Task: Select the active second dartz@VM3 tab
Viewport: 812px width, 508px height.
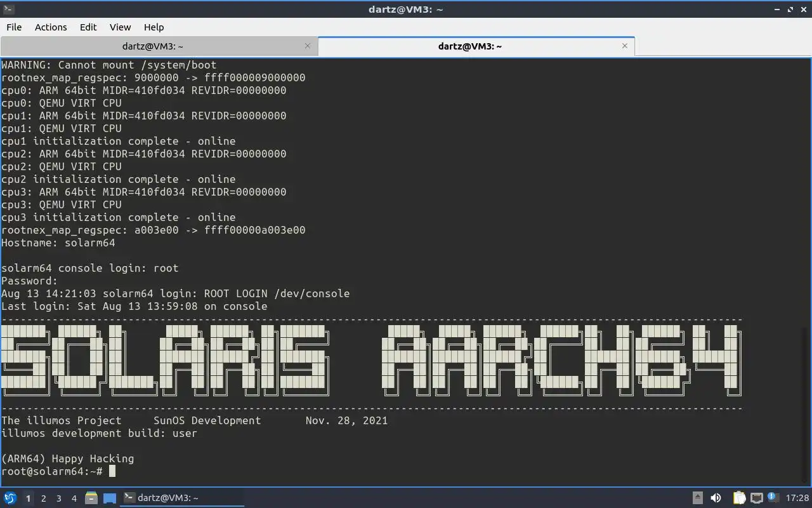Action: [476, 46]
